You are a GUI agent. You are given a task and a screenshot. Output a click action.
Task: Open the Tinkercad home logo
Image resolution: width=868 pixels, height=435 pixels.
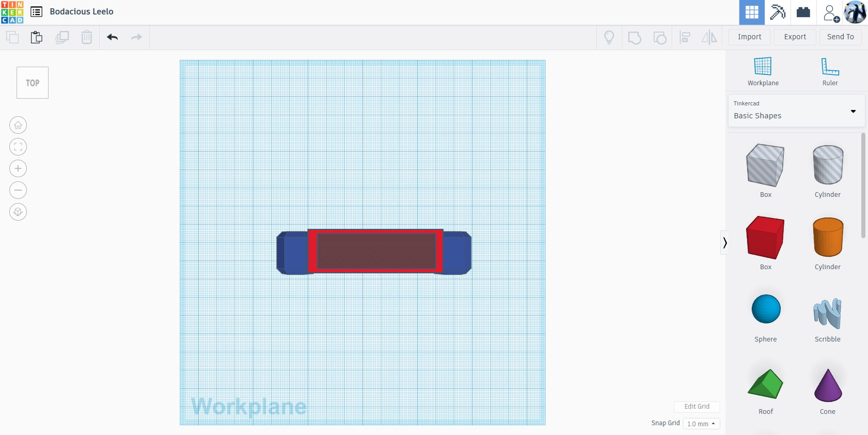point(12,12)
